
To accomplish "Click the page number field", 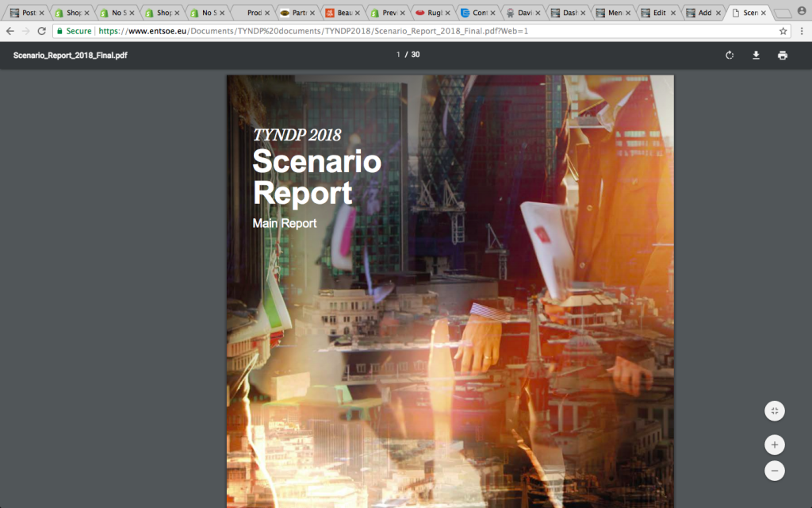I will [x=399, y=55].
